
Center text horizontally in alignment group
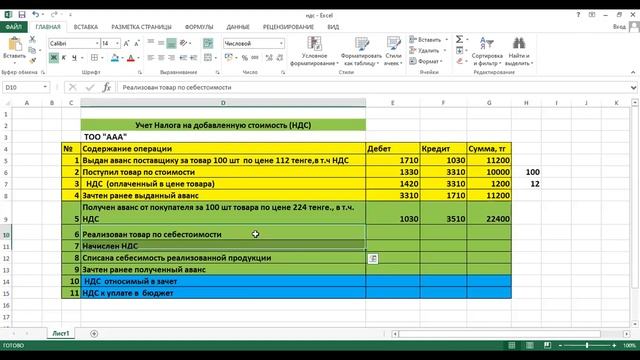(x=161, y=58)
